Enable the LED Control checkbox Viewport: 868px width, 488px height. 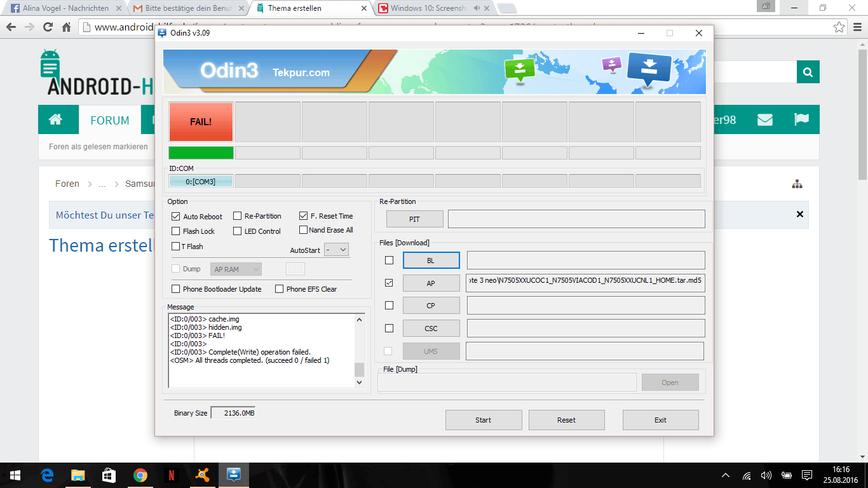pos(238,231)
